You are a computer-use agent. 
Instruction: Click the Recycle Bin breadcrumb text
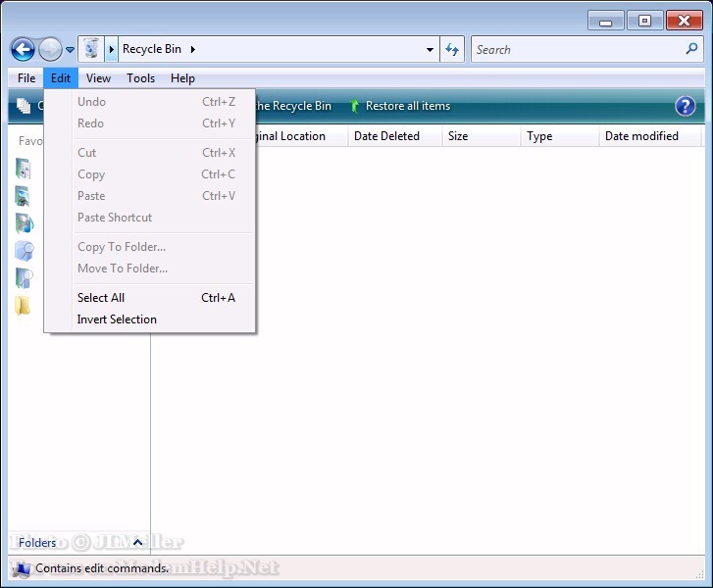[152, 49]
